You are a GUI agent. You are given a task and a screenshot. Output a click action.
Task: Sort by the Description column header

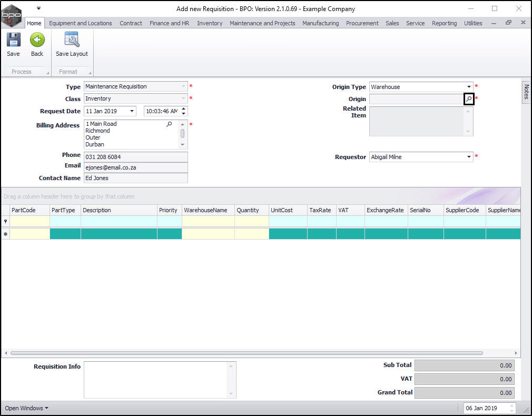point(119,210)
